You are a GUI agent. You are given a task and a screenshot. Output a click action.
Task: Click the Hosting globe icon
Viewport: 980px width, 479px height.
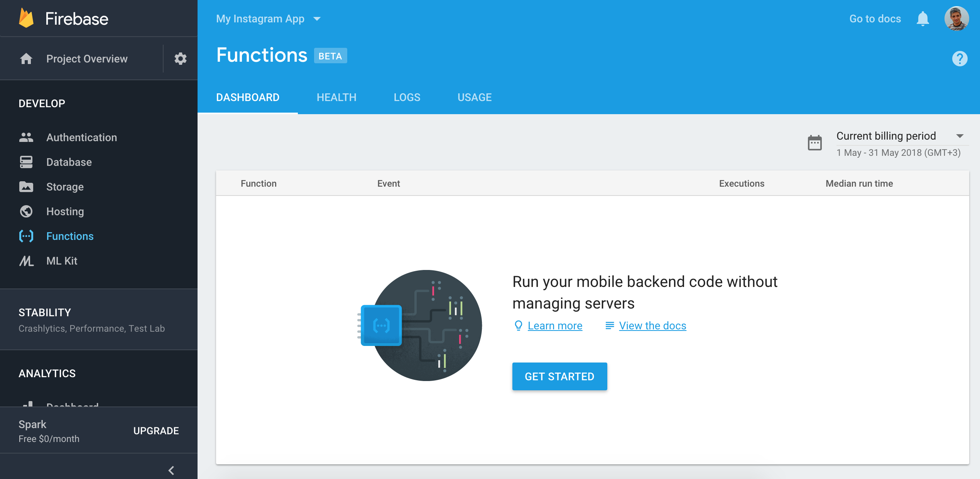26,211
